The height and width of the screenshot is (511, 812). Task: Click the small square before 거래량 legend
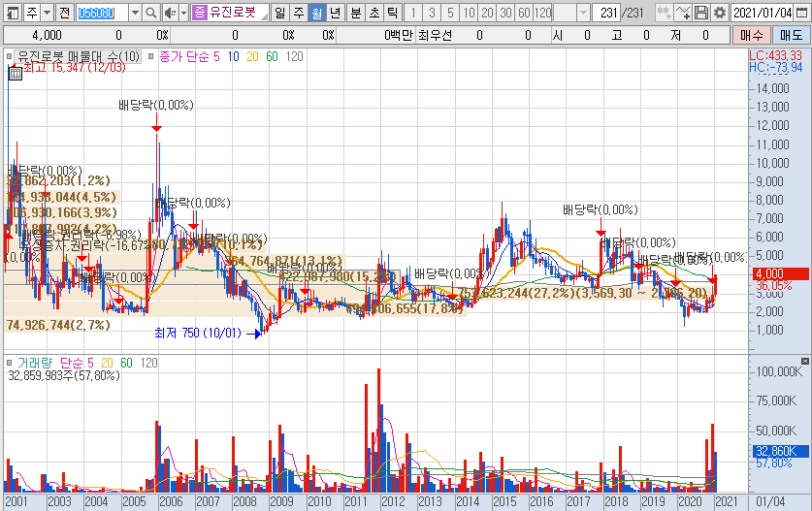click(x=9, y=363)
